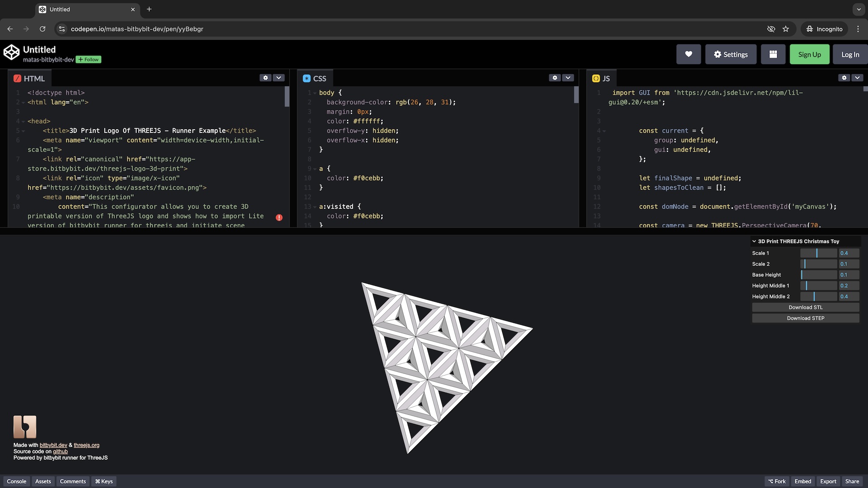Open the Export menu
The image size is (868, 488).
tap(828, 481)
